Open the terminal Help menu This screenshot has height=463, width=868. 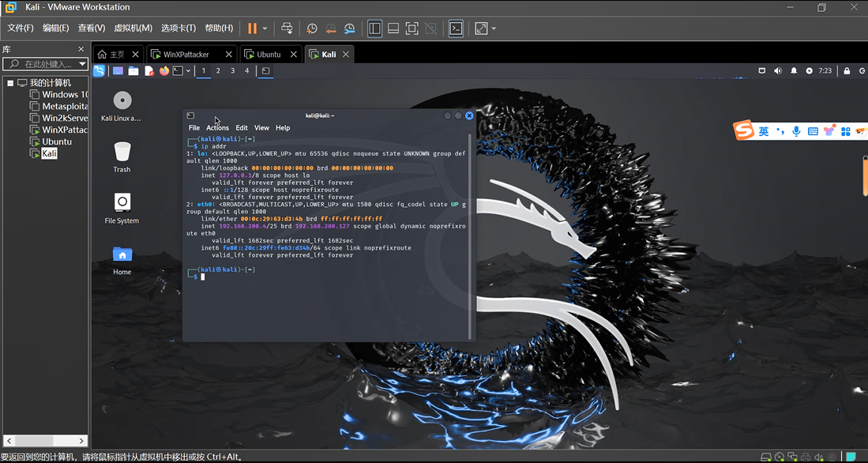[x=283, y=128]
